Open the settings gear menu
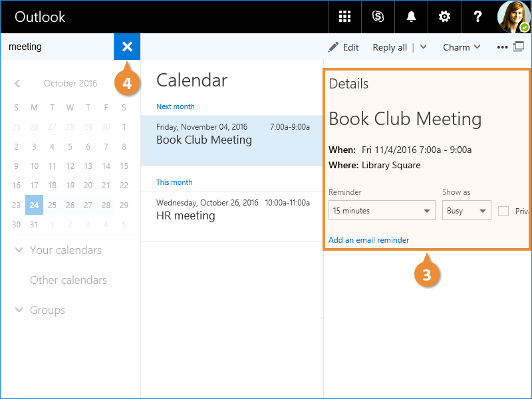Screen dimensions: 532x399 (x=444, y=17)
